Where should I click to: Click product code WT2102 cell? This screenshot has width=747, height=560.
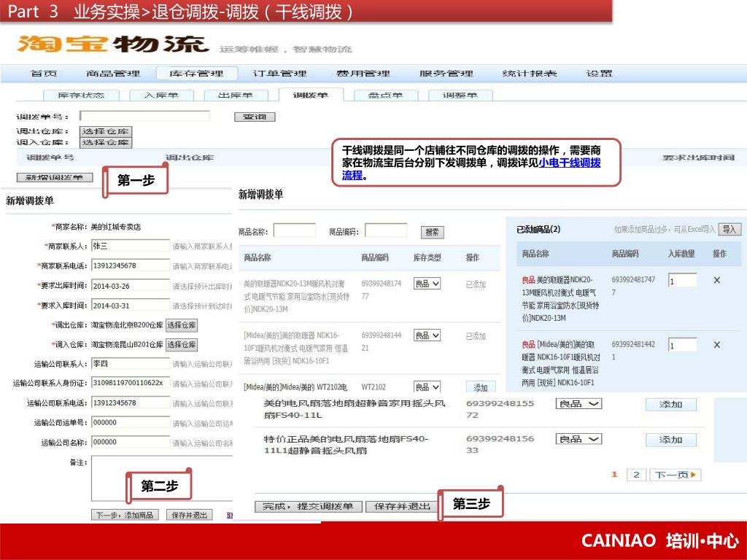coord(373,387)
